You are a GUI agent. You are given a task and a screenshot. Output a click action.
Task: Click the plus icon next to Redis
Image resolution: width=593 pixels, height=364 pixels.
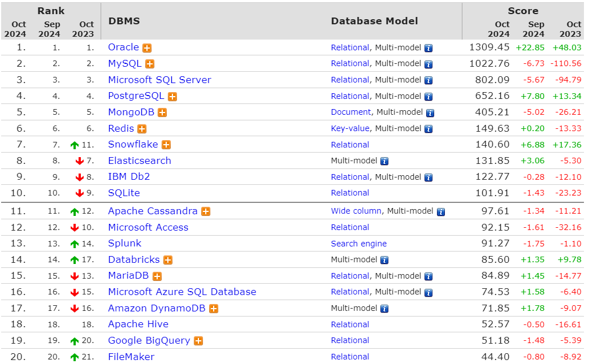point(142,129)
